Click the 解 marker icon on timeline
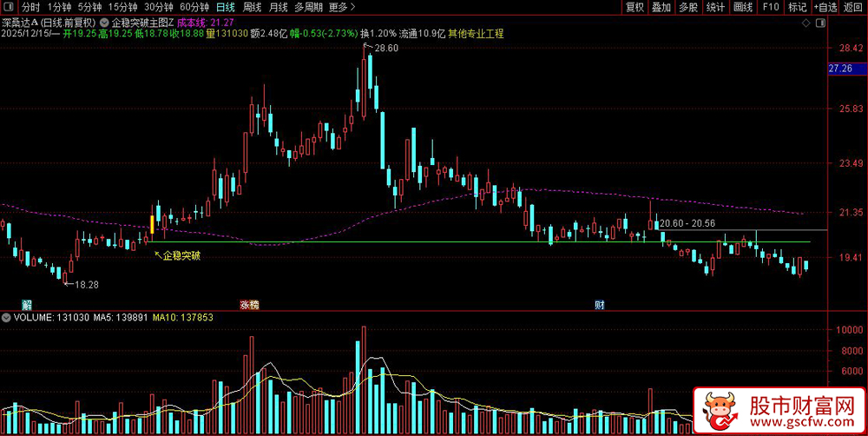868x436 pixels. click(x=26, y=305)
